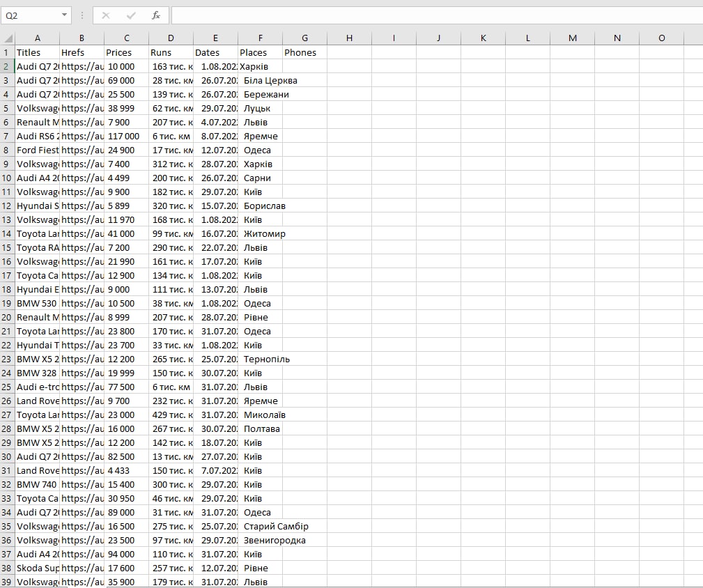Click the Runs header cell
Image resolution: width=703 pixels, height=588 pixels.
[171, 52]
